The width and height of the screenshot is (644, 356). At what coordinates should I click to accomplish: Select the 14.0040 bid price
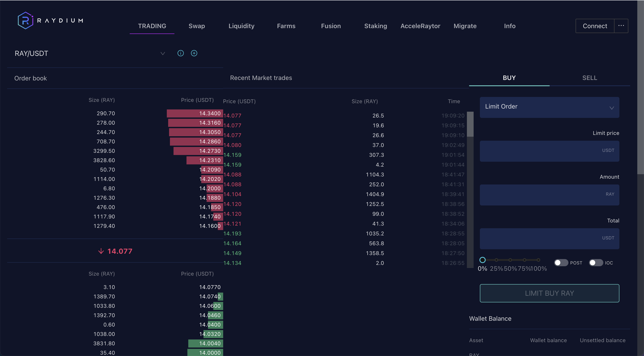click(x=210, y=343)
